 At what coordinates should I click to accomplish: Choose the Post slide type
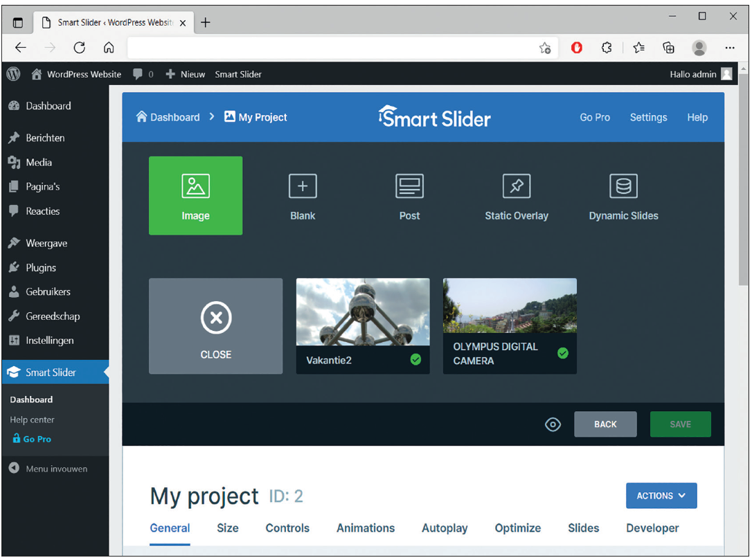[x=409, y=197]
